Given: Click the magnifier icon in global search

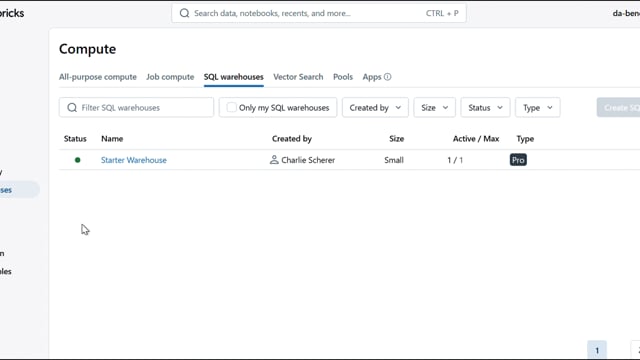Looking at the screenshot, I should click(184, 13).
